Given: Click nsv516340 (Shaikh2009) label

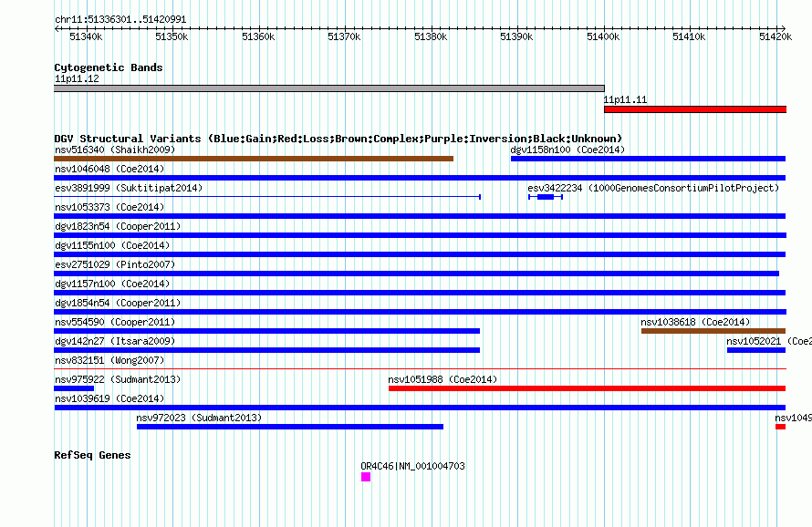Looking at the screenshot, I should pyautogui.click(x=115, y=150).
